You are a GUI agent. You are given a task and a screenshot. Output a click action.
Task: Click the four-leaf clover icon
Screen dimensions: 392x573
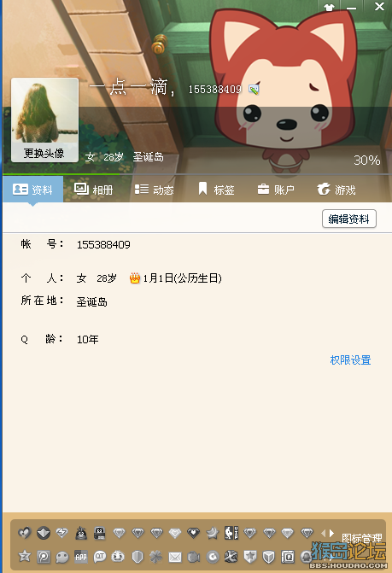[x=156, y=557]
